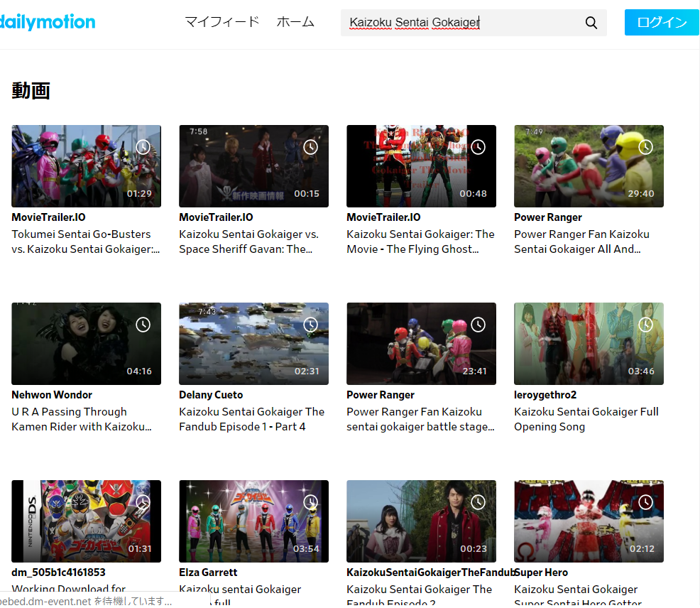The width and height of the screenshot is (700, 608).
Task: Play the 02:12 Super Hero thumbnail
Action: pyautogui.click(x=589, y=521)
